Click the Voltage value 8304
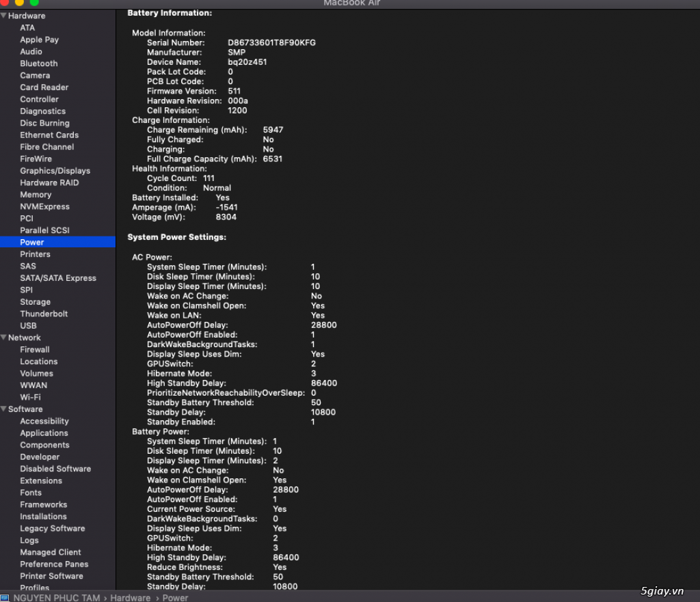 pos(226,217)
